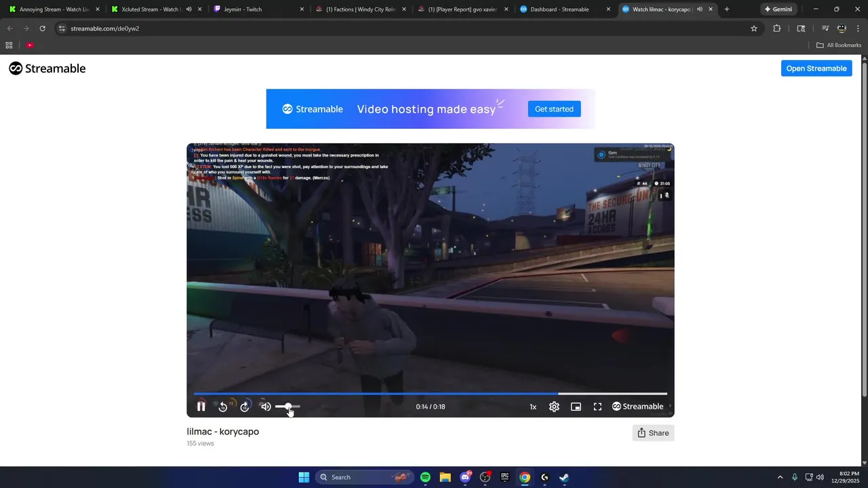Close the Dashboard - Streamable tab
This screenshot has height=488, width=868.
(x=608, y=9)
